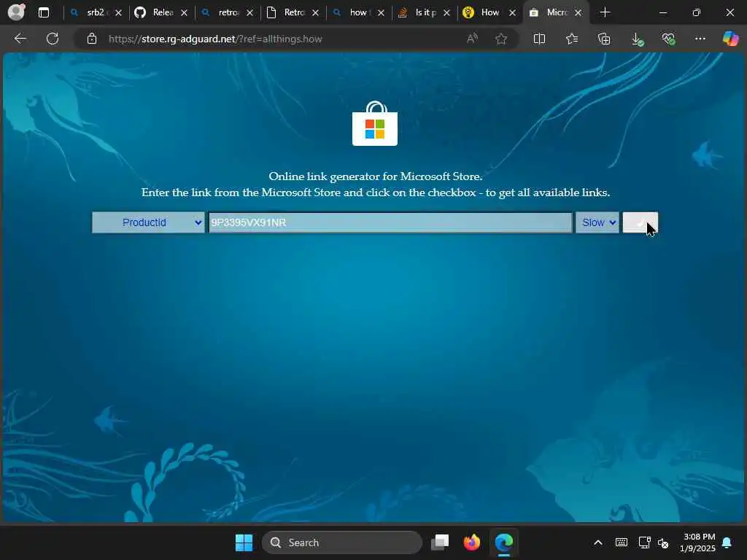Screen dimensions: 747x560
Task: Open the touch keyboard tray icon
Action: (622, 542)
